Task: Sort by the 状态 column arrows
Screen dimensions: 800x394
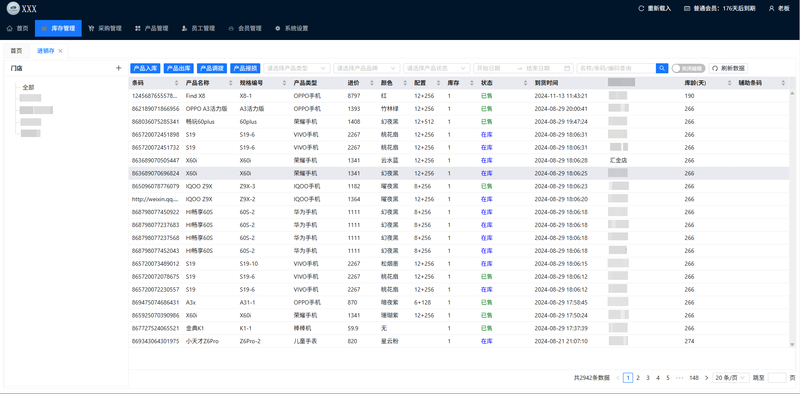Action: point(526,83)
